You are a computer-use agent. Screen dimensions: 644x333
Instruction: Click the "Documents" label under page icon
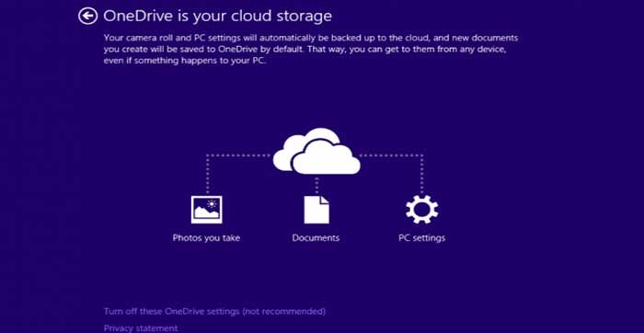point(316,238)
